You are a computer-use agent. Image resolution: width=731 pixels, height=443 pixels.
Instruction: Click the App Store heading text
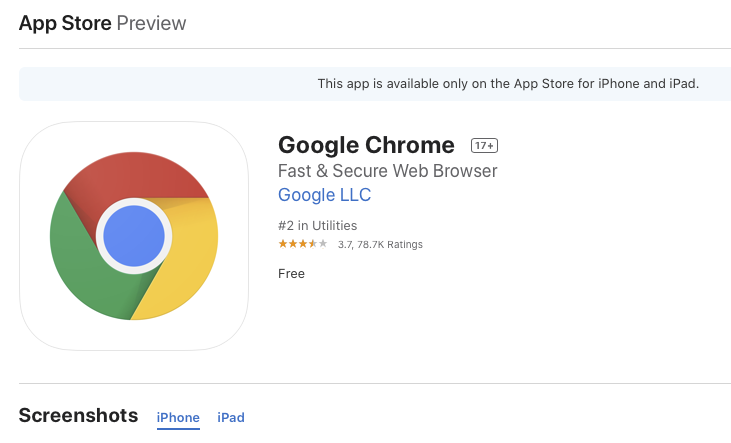click(x=65, y=23)
